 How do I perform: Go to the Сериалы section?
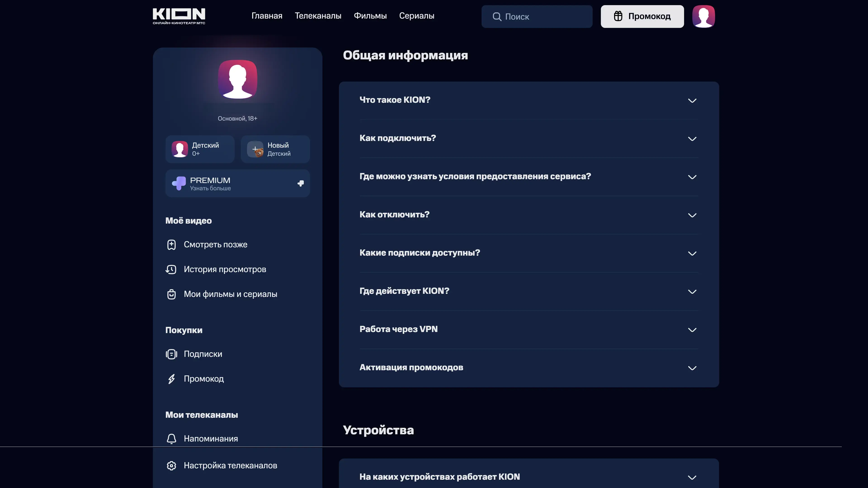416,16
